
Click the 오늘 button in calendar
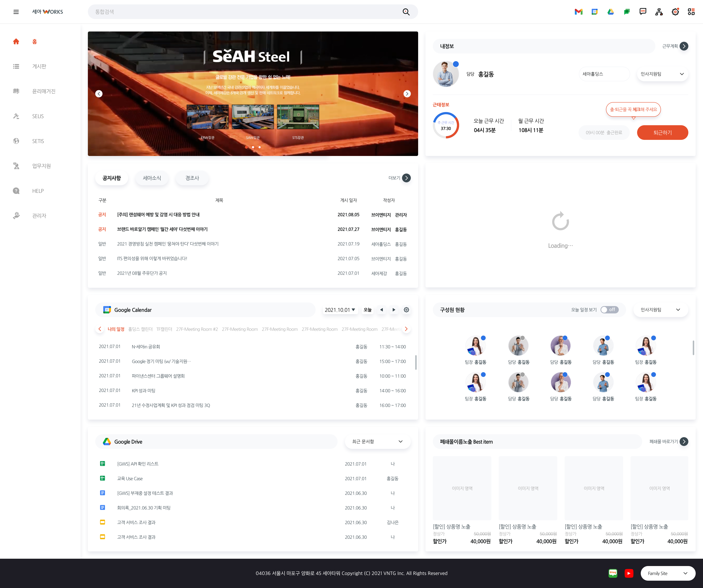(x=368, y=310)
